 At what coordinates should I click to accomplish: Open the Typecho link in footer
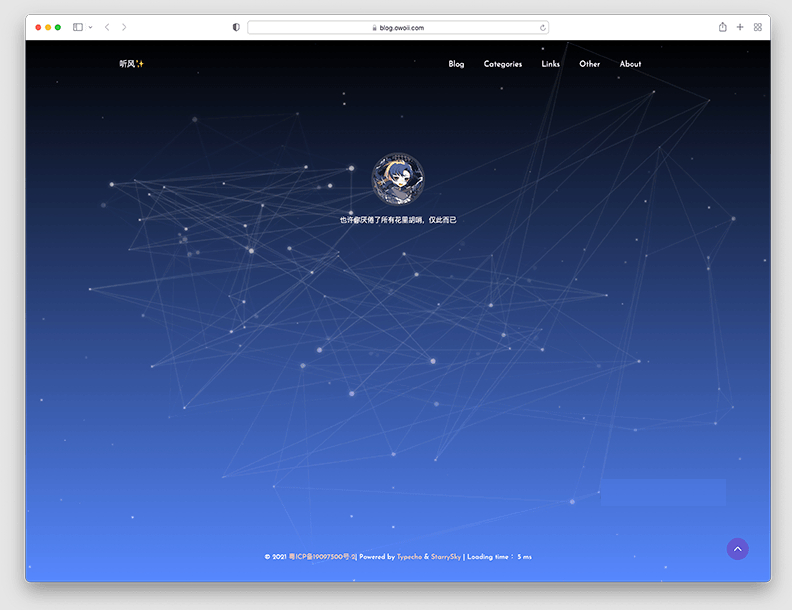click(x=409, y=556)
